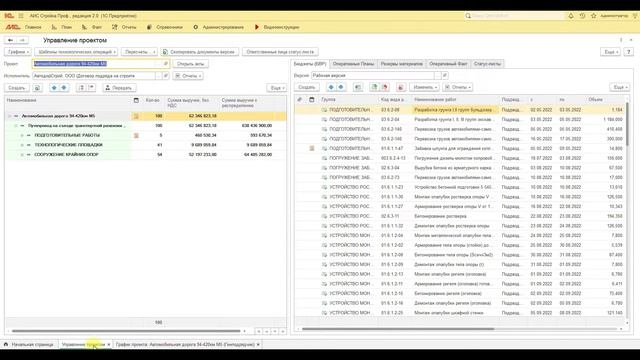This screenshot has height=360, width=640.
Task: Switch to График проекта bottom tab
Action: point(188,344)
